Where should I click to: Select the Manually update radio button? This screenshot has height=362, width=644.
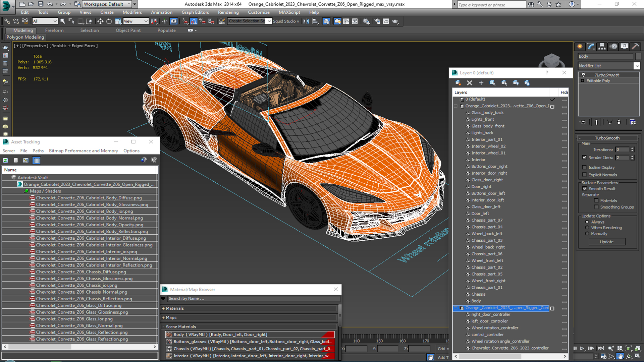tap(587, 234)
